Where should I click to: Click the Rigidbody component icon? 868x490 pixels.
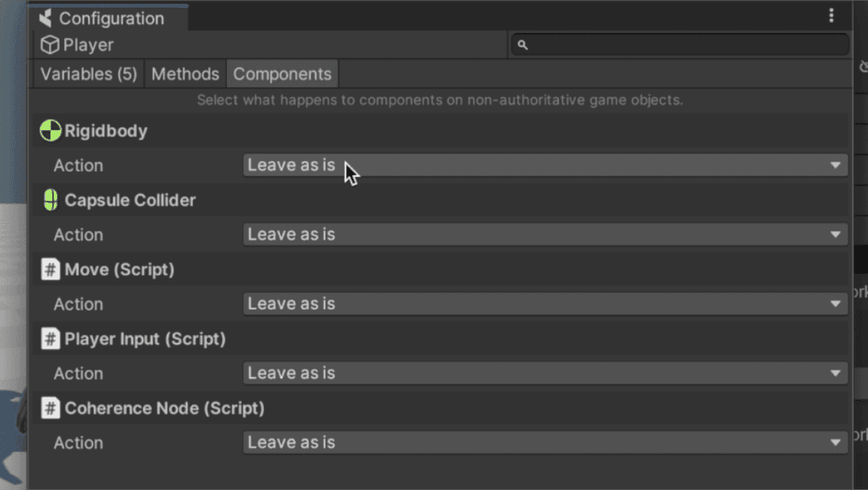tap(51, 131)
